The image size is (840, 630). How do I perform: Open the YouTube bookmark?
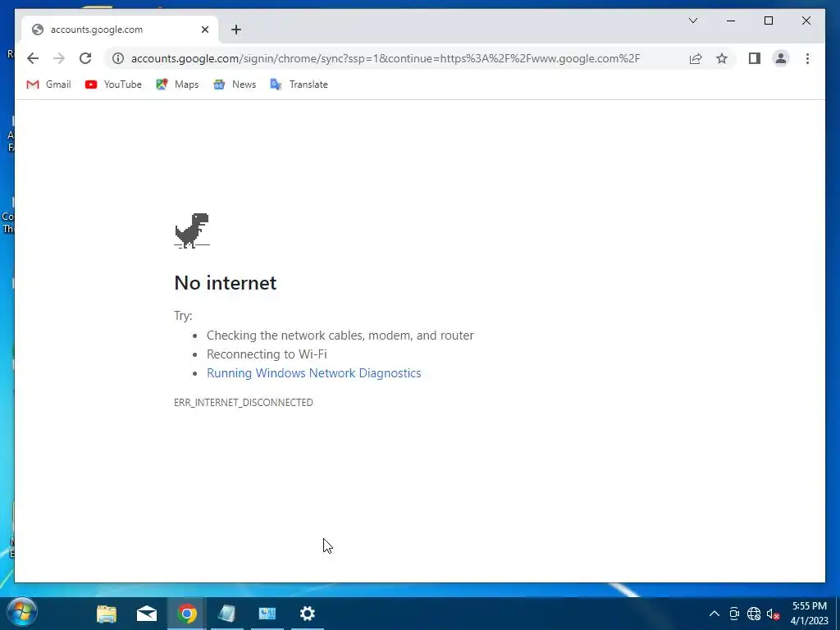pos(113,84)
